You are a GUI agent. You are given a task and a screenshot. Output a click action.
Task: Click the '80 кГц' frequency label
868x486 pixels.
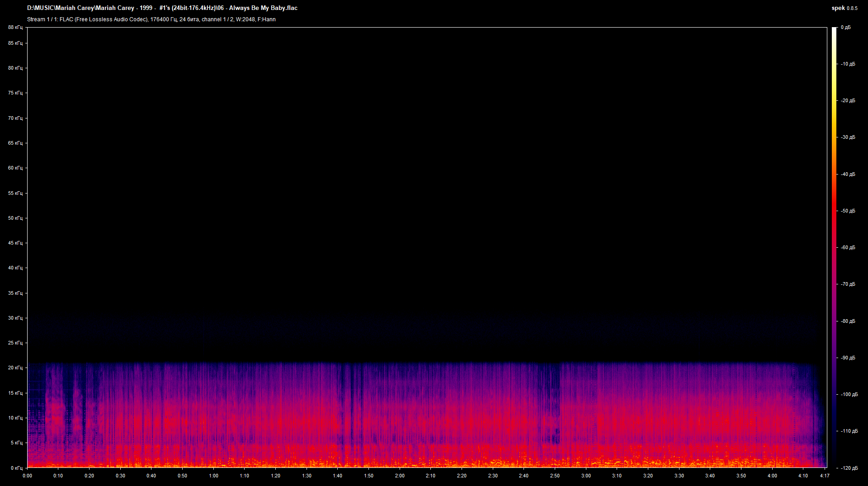[x=15, y=68]
